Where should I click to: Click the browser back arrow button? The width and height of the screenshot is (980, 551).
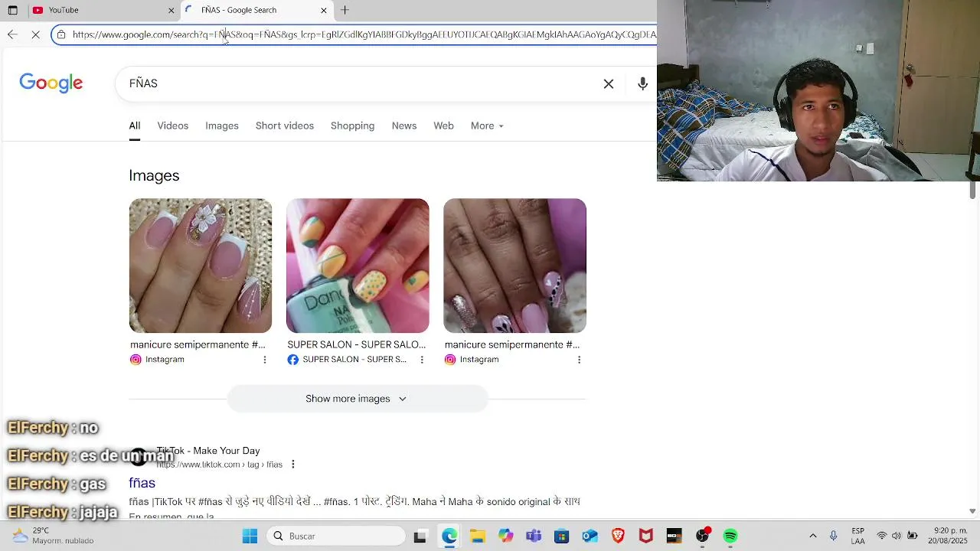pos(12,34)
